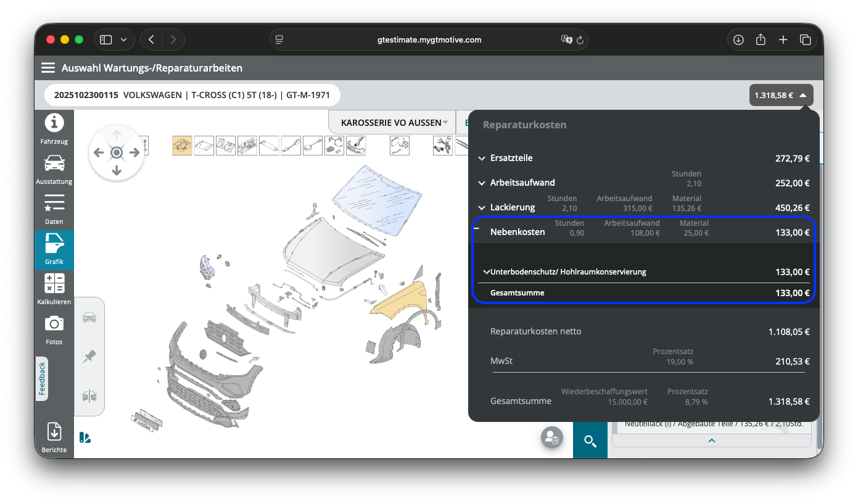Open Safari downloads
This screenshot has width=858, height=504.
click(738, 39)
